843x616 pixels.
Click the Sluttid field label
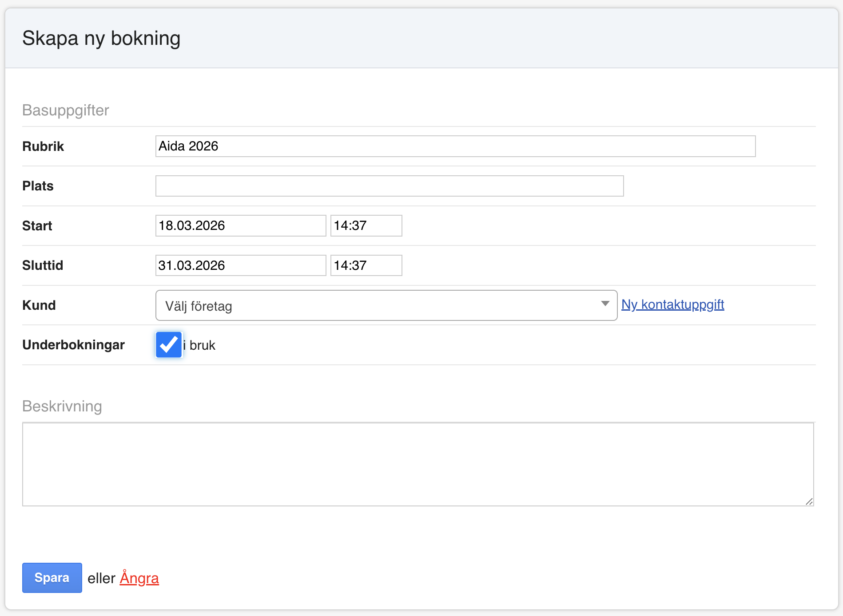pos(43,265)
